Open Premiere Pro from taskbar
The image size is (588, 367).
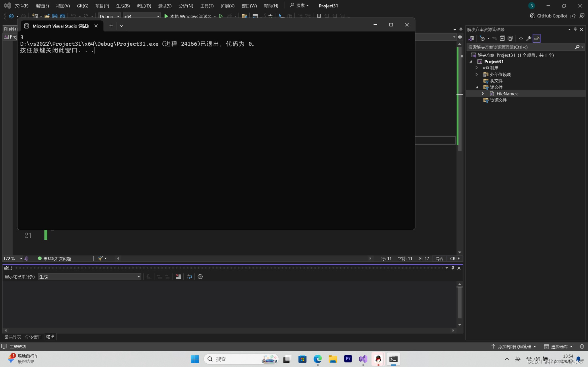(348, 359)
